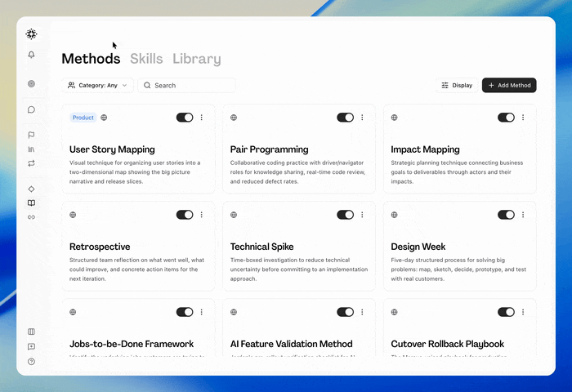The width and height of the screenshot is (572, 392).
Task: Switch to the Skills tab
Action: point(146,59)
